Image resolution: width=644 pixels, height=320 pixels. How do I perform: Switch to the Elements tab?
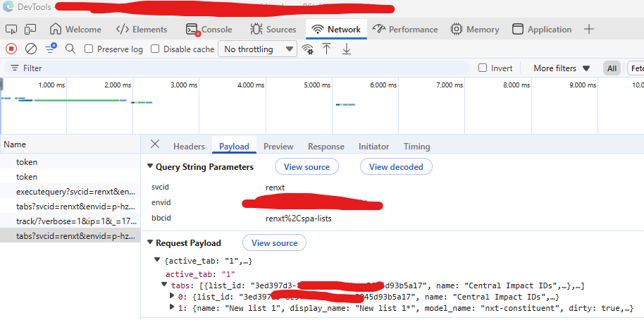142,30
